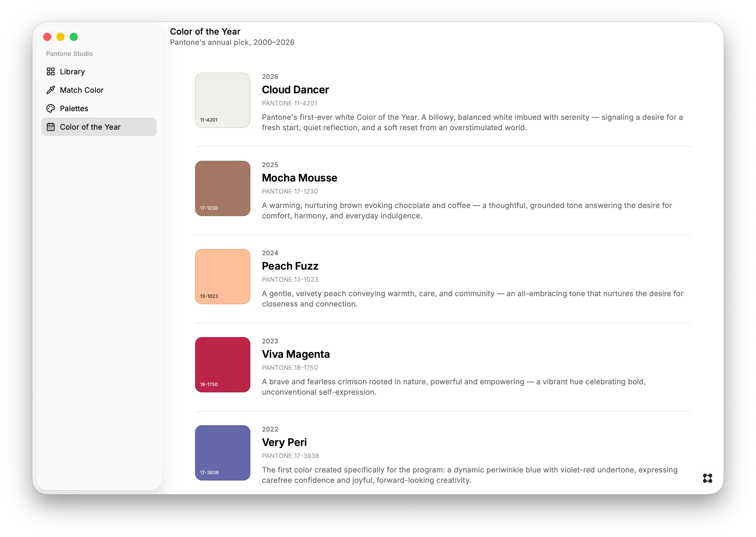
Task: Click the 2026 year label
Action: [x=270, y=77]
